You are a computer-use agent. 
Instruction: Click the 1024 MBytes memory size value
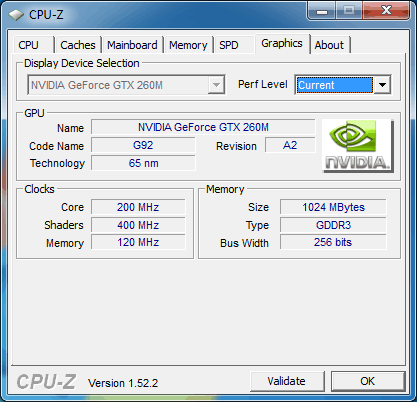[333, 207]
